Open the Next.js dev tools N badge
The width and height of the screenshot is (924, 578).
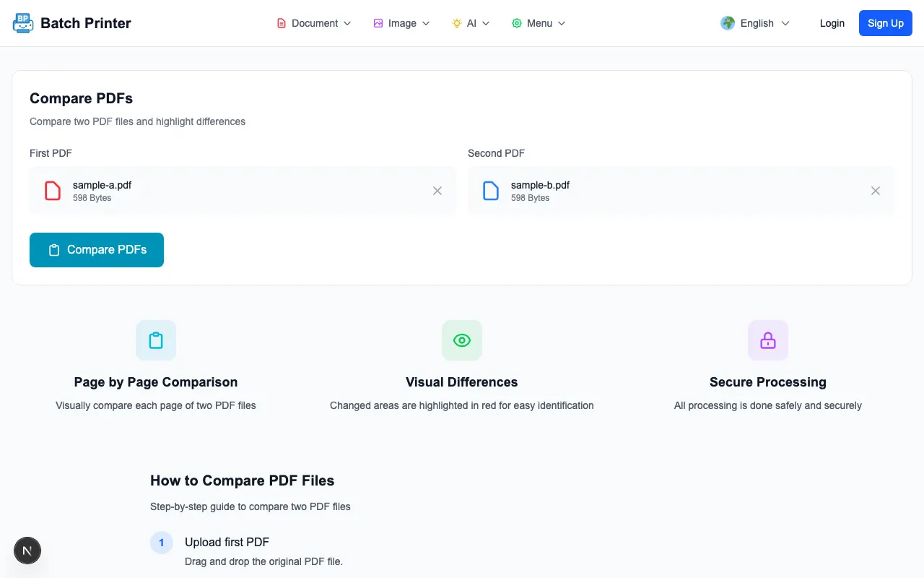pos(27,551)
